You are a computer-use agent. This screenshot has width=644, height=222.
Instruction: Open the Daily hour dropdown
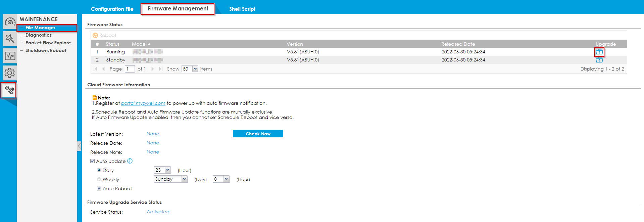click(x=167, y=170)
